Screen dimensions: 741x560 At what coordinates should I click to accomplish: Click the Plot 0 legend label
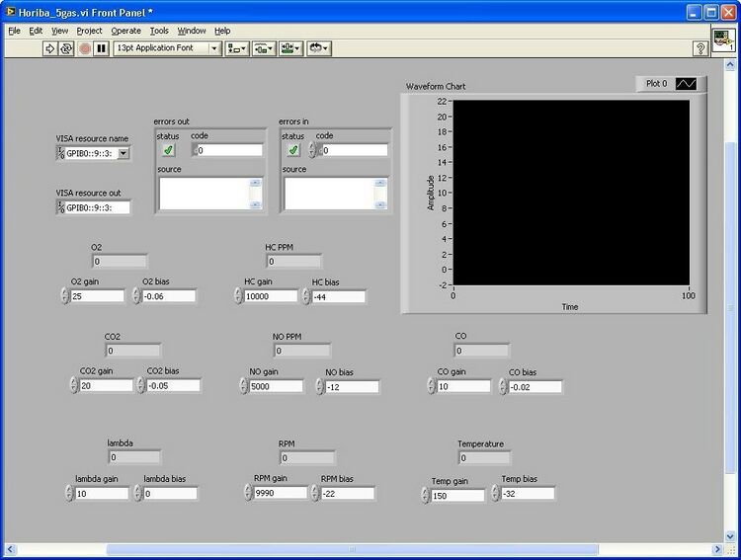656,84
